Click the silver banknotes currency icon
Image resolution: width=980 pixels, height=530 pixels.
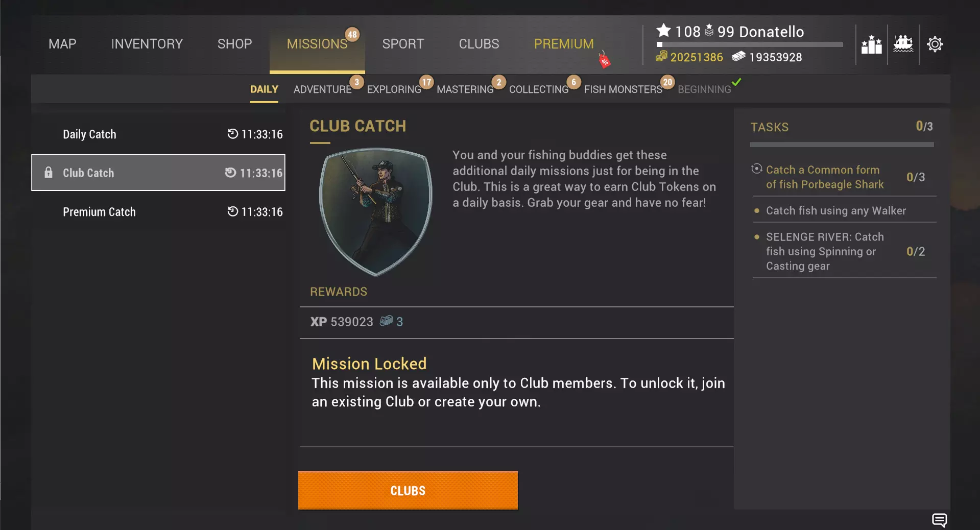[x=738, y=56]
